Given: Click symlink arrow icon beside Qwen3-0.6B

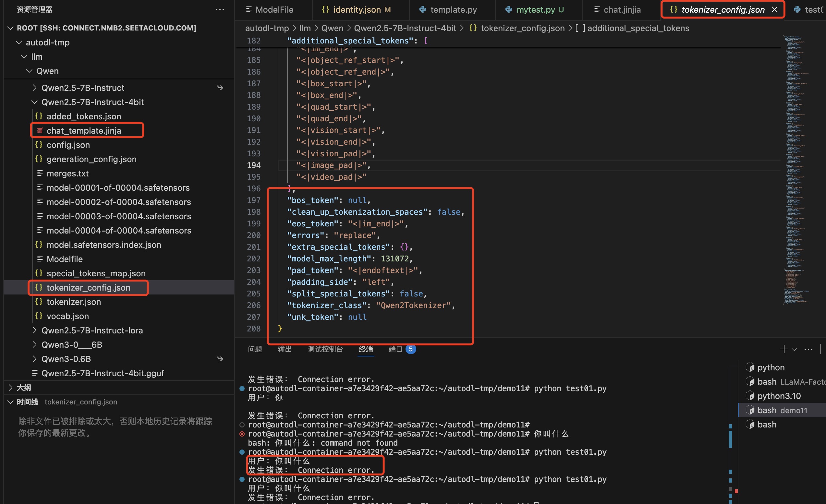Looking at the screenshot, I should click(x=220, y=359).
